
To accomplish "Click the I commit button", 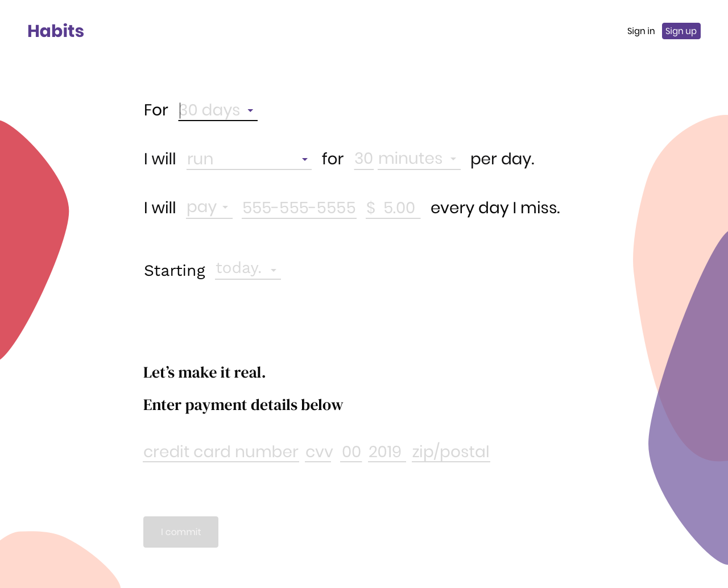I will (x=181, y=532).
